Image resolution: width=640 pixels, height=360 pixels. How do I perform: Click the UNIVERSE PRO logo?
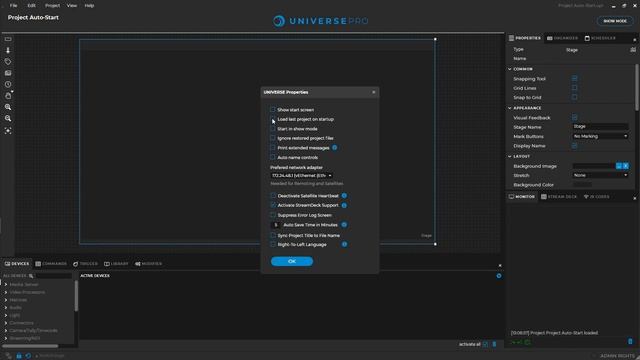320,21
